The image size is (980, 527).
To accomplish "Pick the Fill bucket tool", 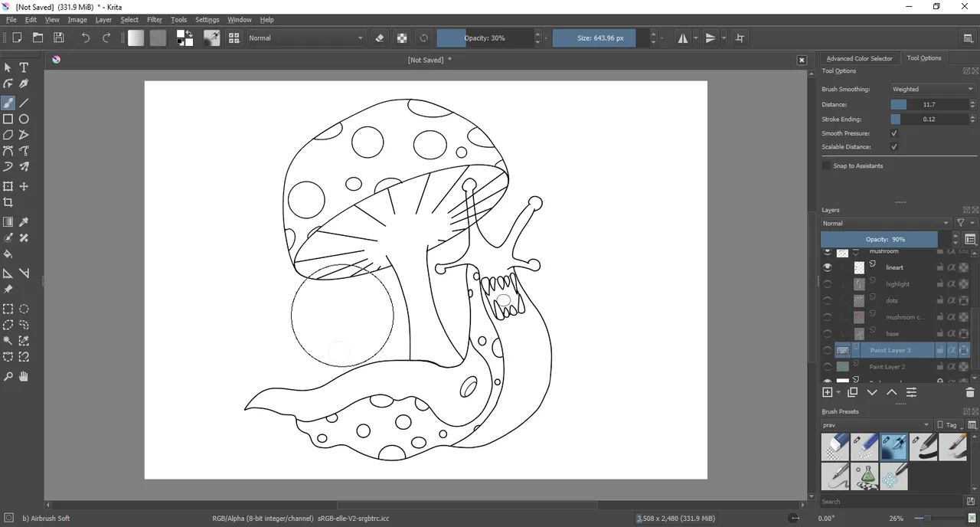I will point(8,254).
